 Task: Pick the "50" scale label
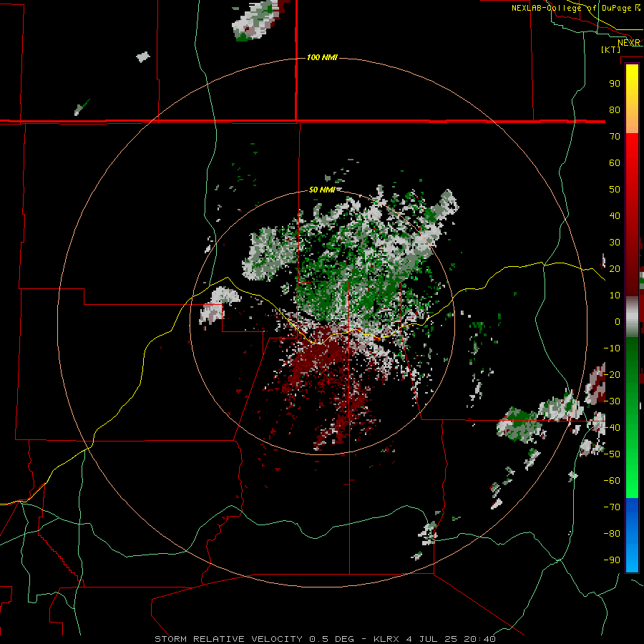tap(615, 190)
